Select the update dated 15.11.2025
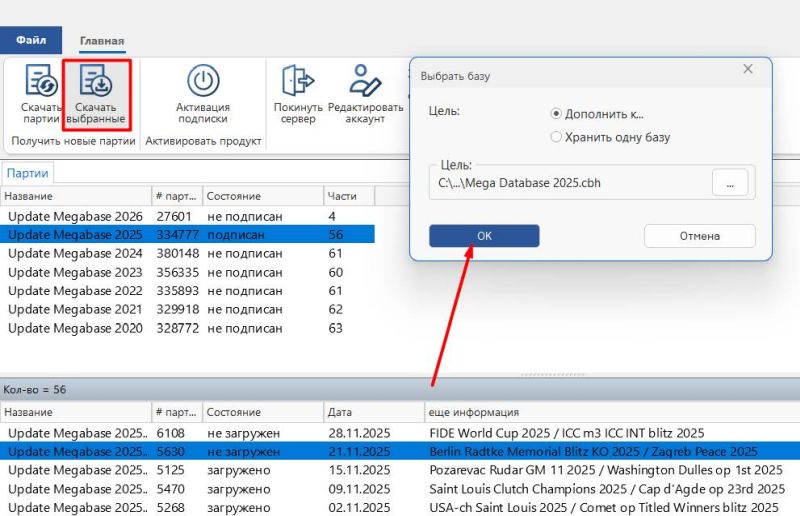Screen dimensions: 800x516 (400, 470)
